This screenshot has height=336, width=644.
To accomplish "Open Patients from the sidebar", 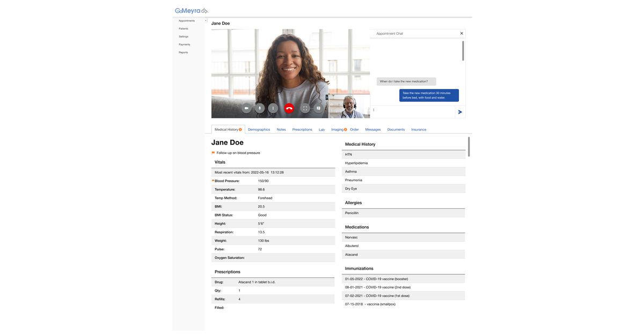I will [184, 29].
